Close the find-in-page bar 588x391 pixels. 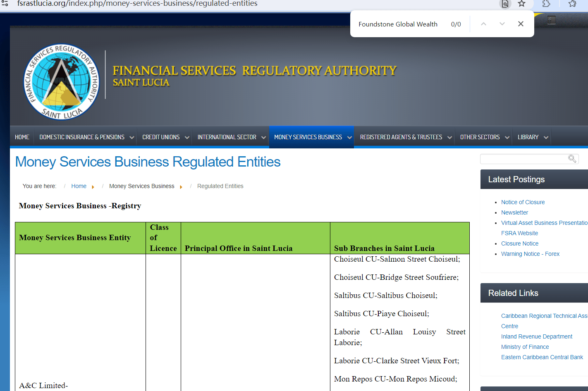(521, 24)
